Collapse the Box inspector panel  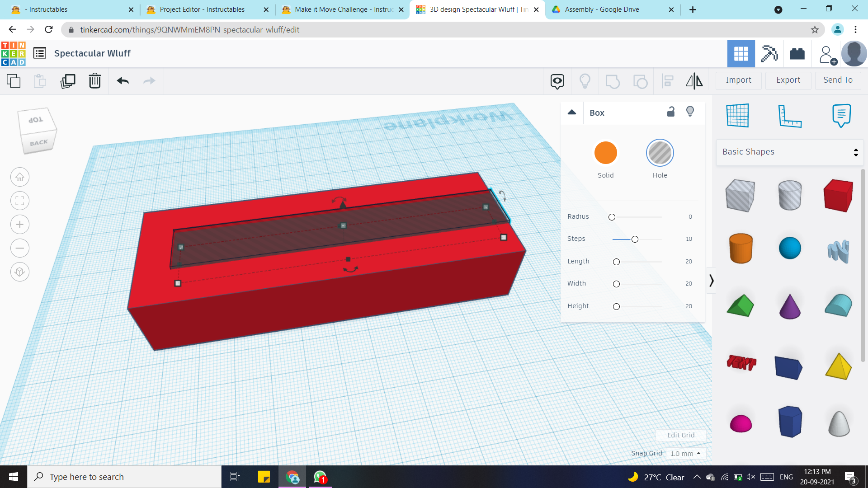click(572, 113)
